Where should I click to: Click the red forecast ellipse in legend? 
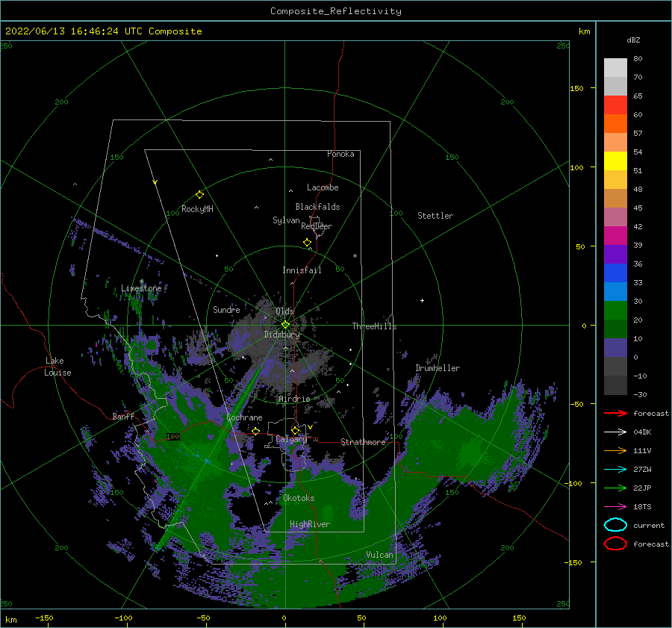(615, 544)
